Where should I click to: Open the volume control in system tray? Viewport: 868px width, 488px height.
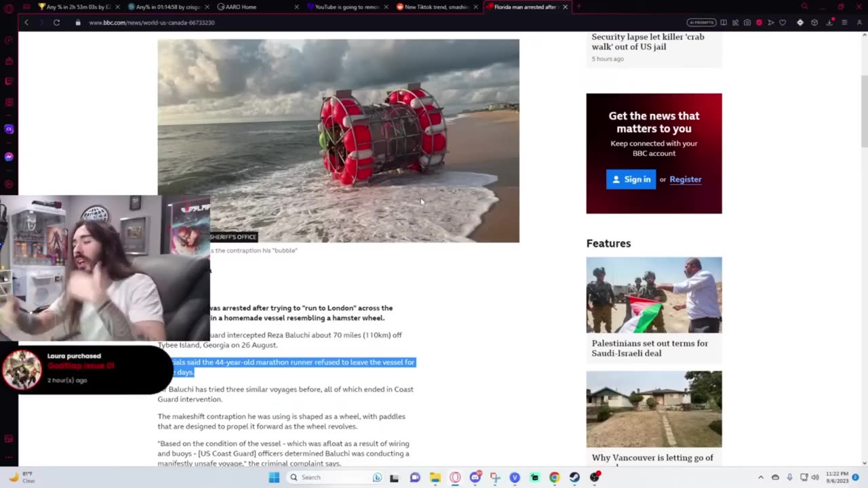(x=815, y=477)
